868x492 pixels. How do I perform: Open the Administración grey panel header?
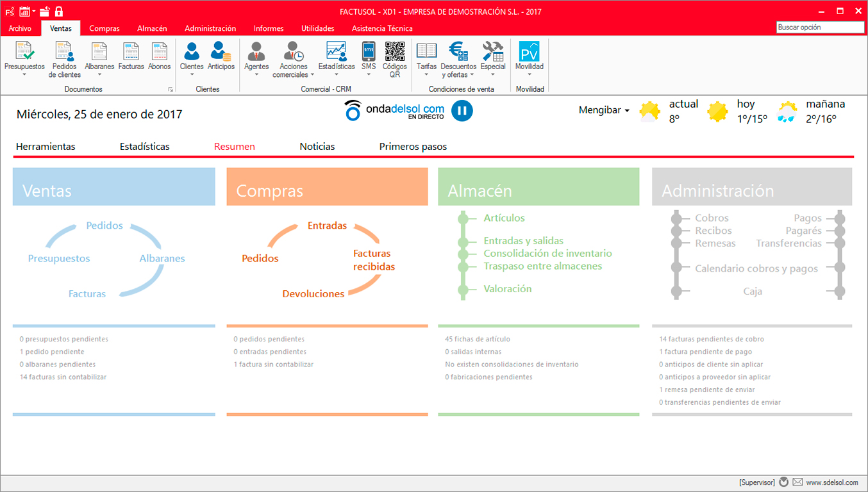(752, 186)
